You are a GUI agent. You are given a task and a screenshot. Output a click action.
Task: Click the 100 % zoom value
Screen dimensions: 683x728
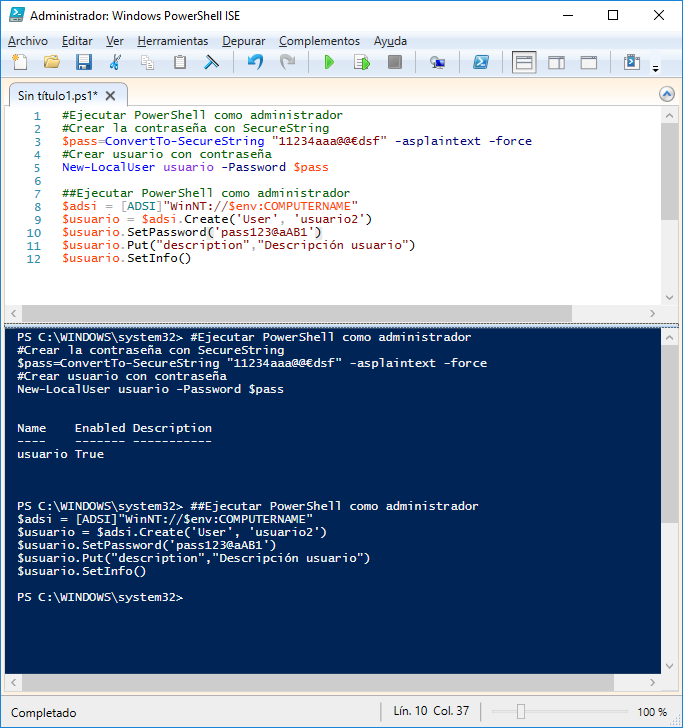[652, 712]
